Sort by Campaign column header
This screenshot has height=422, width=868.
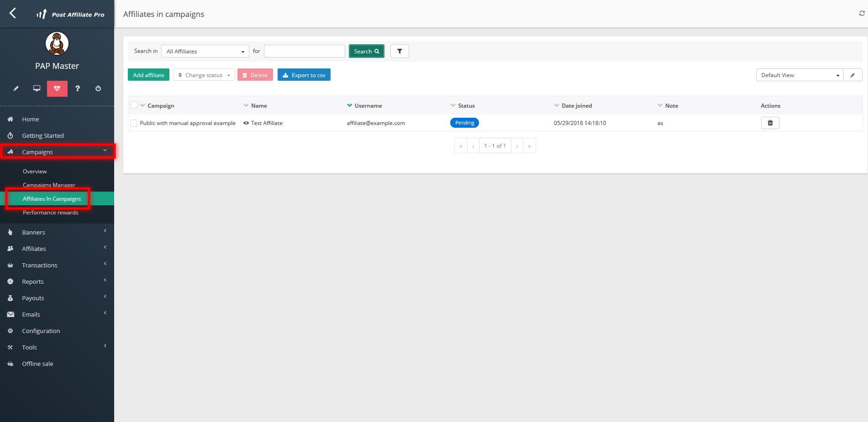coord(161,105)
